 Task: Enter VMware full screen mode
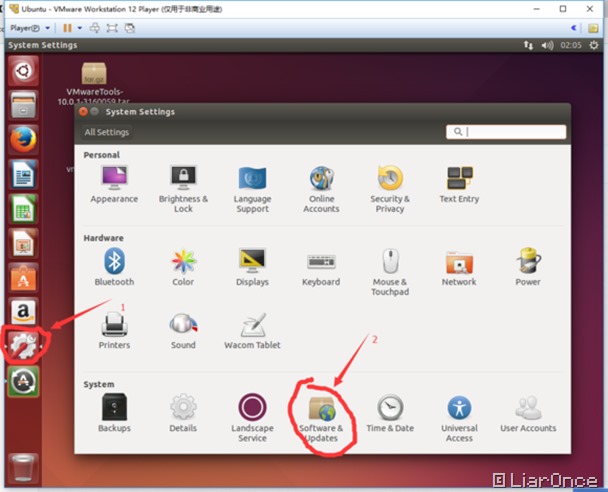(x=112, y=28)
